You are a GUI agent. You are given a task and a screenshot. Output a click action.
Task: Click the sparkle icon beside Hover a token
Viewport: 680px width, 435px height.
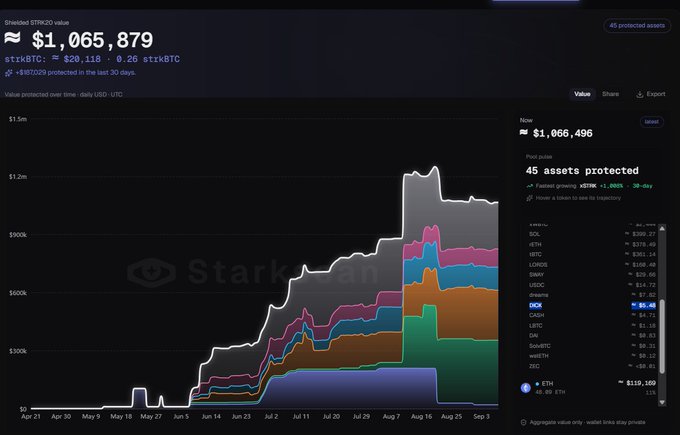530,198
